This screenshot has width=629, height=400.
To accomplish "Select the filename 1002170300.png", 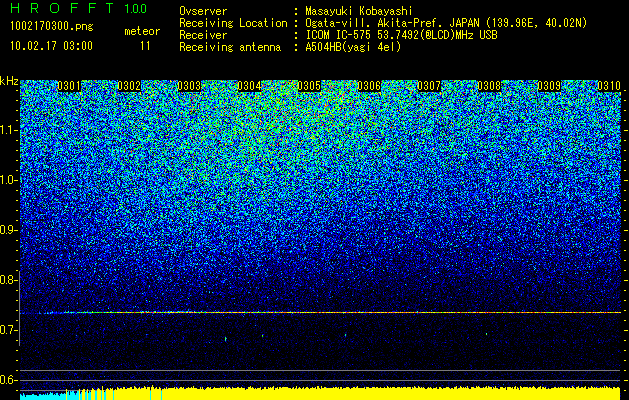I will click(52, 26).
